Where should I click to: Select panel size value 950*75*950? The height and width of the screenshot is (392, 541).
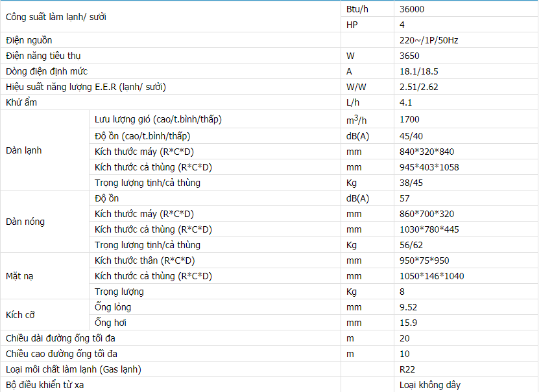(424, 260)
